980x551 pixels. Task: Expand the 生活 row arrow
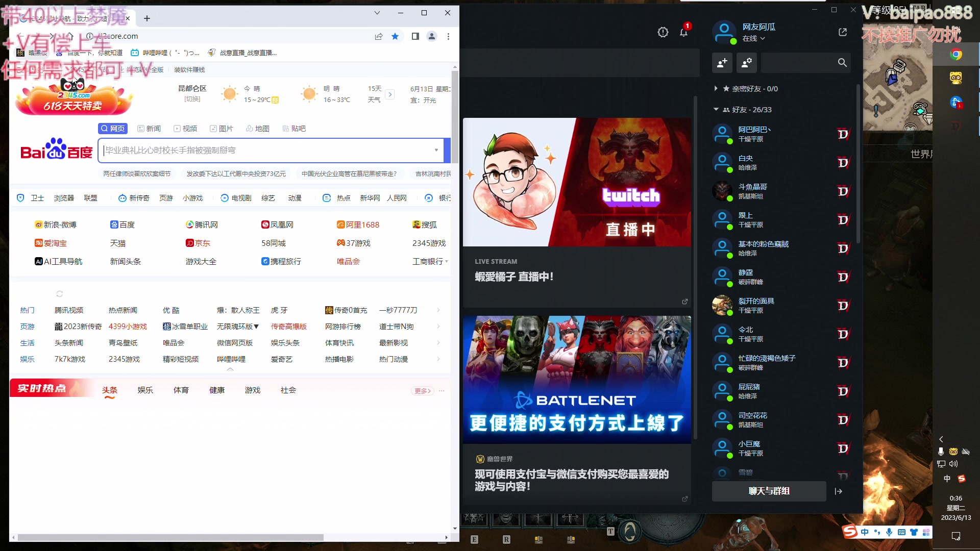(438, 343)
